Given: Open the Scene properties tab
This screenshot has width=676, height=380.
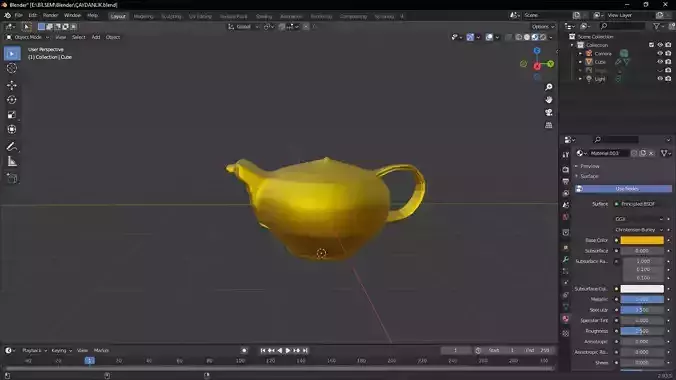Looking at the screenshot, I should [566, 205].
